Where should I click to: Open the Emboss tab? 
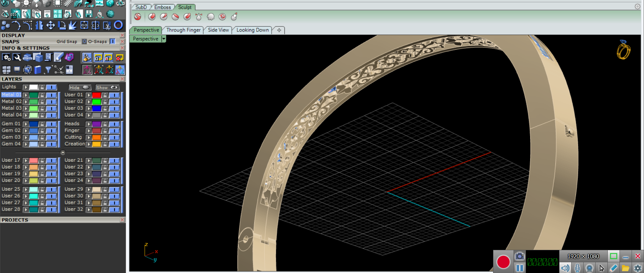(162, 7)
